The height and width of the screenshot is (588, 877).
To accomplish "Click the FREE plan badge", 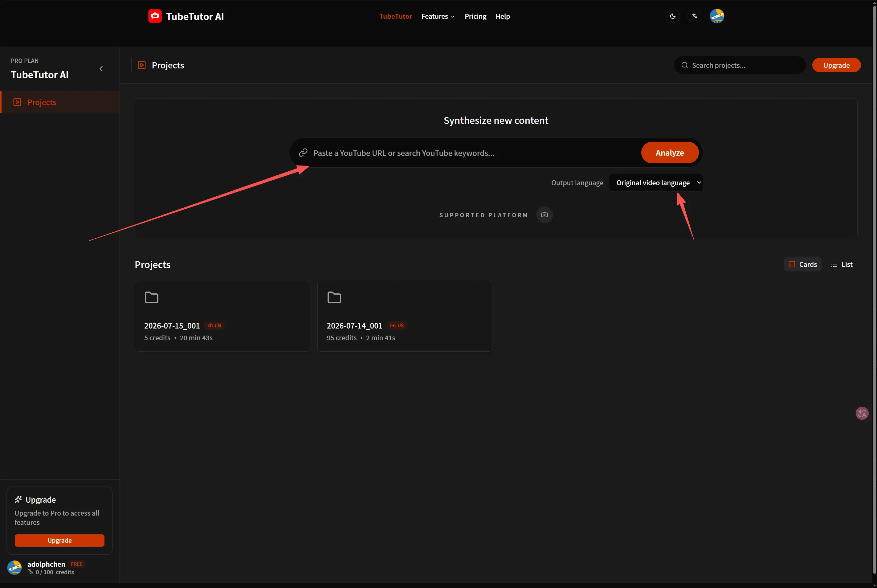I will (x=76, y=564).
